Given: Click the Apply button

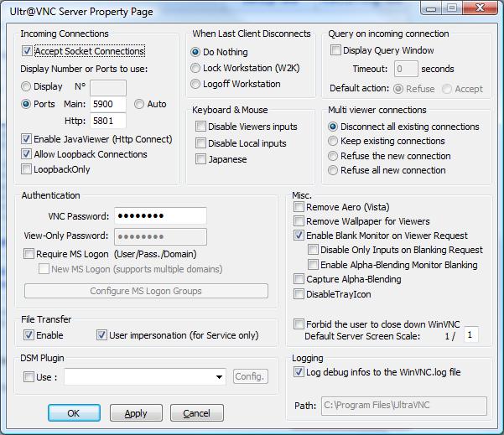Looking at the screenshot, I should click(136, 413).
